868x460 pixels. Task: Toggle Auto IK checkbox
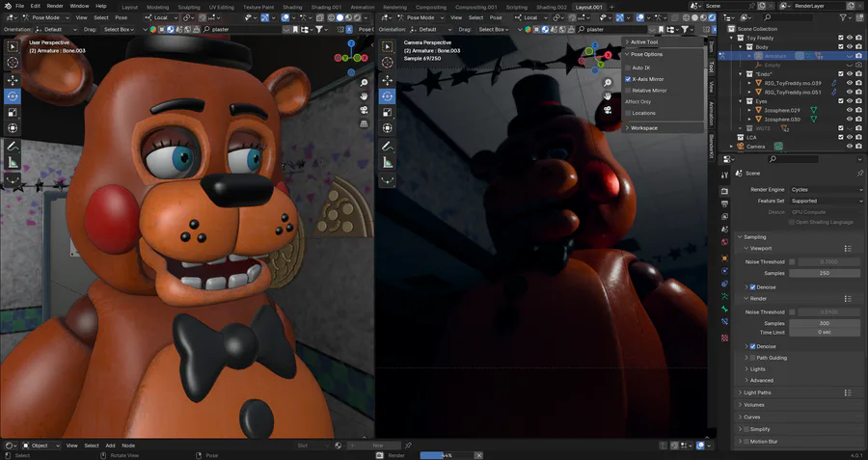[628, 68]
